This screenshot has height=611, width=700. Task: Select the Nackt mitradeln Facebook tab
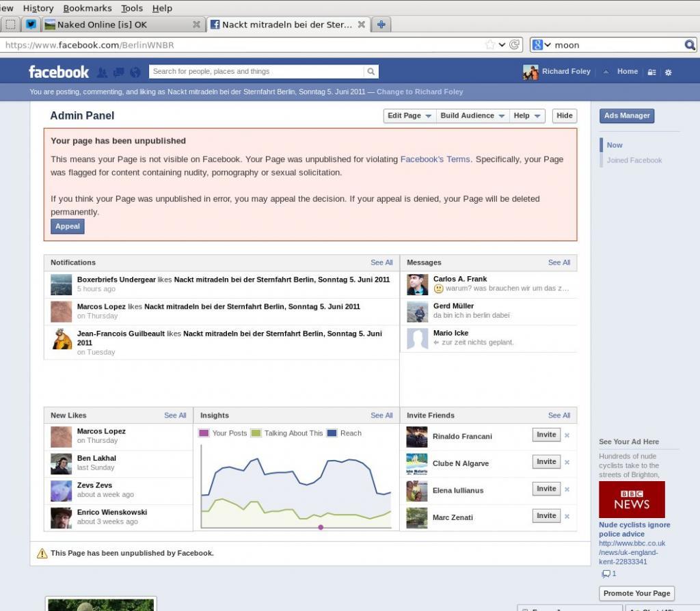288,25
